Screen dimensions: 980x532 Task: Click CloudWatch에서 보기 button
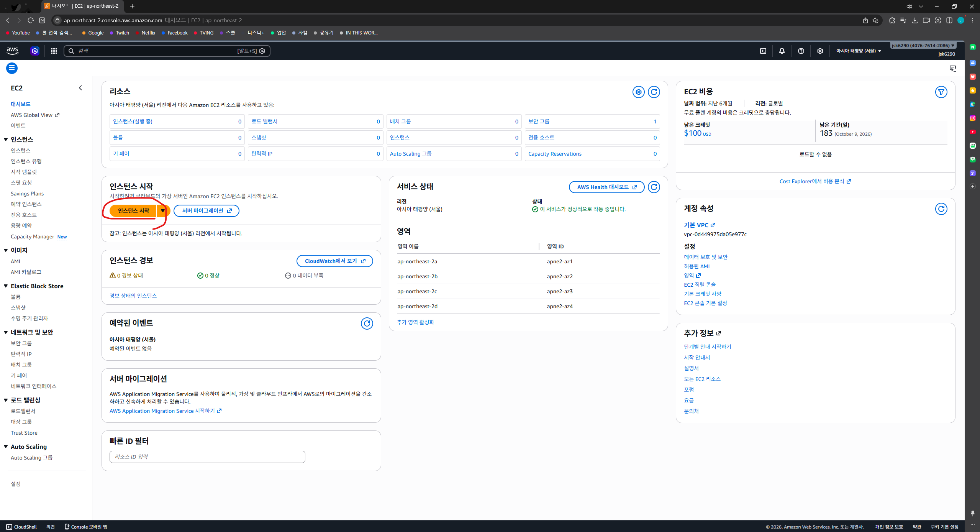[x=335, y=261]
